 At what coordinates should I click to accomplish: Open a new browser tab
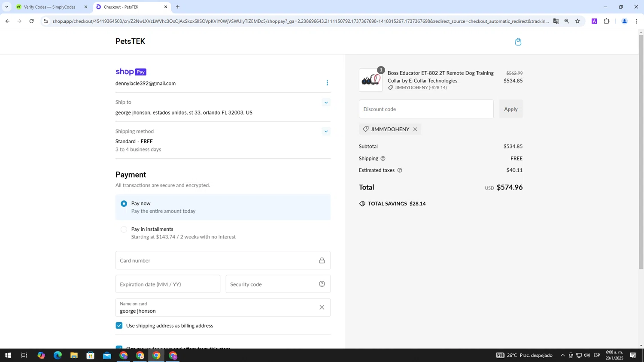pyautogui.click(x=178, y=7)
